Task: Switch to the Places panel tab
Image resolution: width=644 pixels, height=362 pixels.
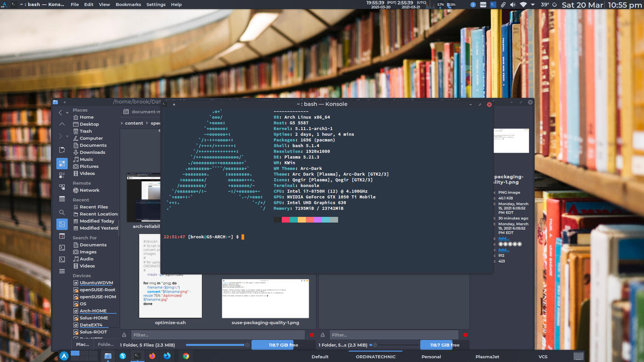Action: coord(83,345)
